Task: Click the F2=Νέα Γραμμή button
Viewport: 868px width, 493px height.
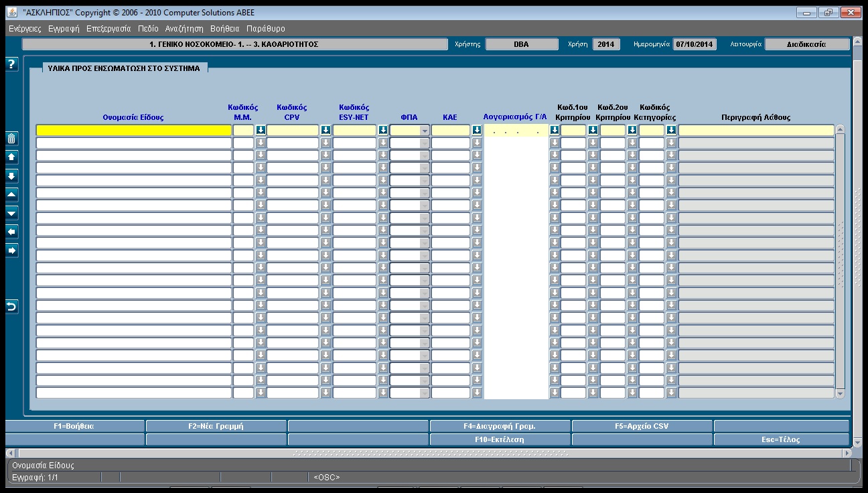Action: coord(216,426)
